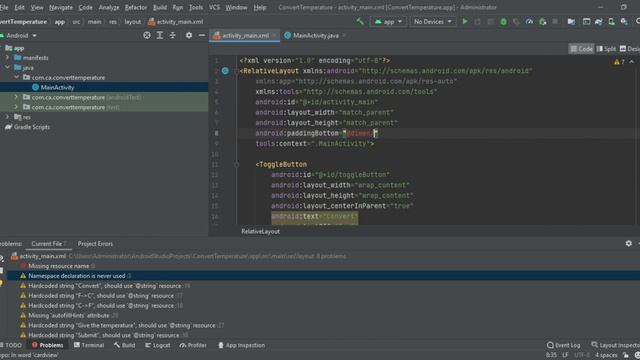Switch editor to Code view

click(x=581, y=49)
